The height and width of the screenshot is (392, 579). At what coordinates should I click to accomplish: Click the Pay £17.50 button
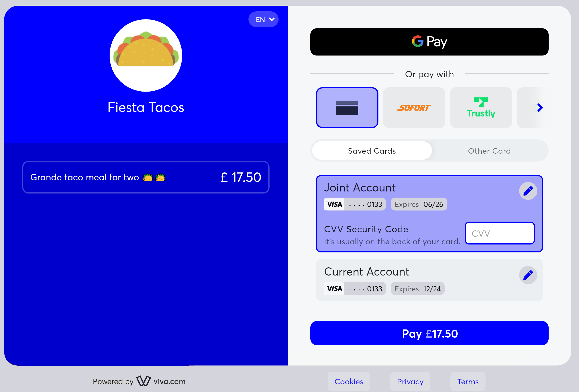(429, 334)
